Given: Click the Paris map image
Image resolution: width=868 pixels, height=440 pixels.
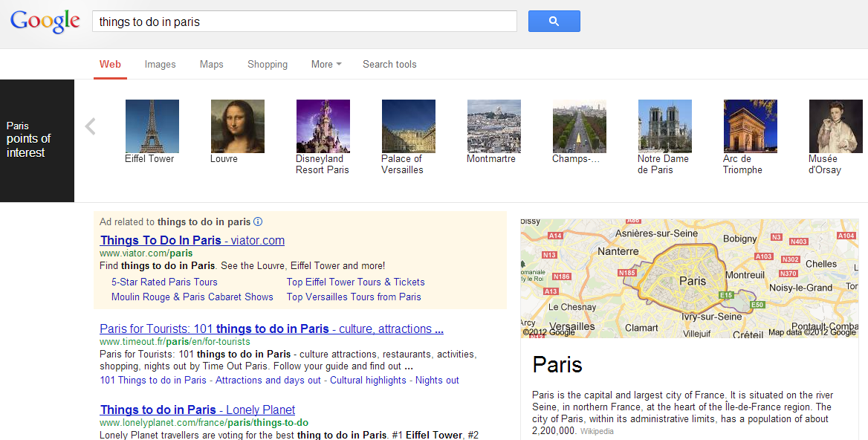Looking at the screenshot, I should click(690, 279).
